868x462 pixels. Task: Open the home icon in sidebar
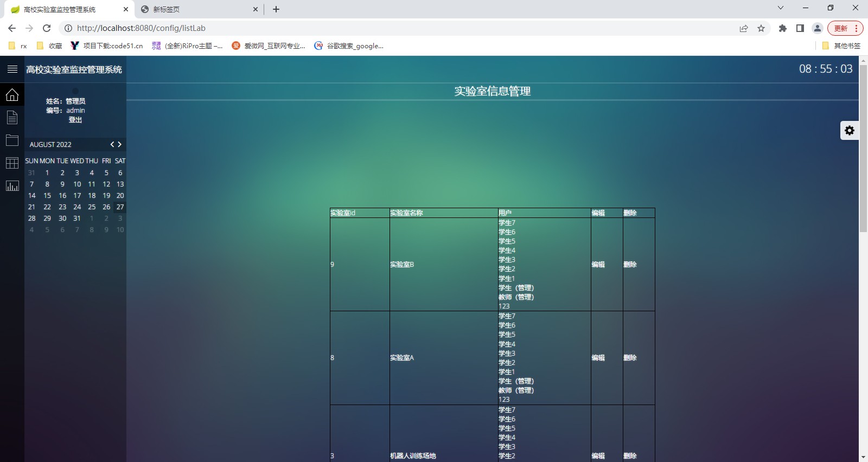click(12, 95)
